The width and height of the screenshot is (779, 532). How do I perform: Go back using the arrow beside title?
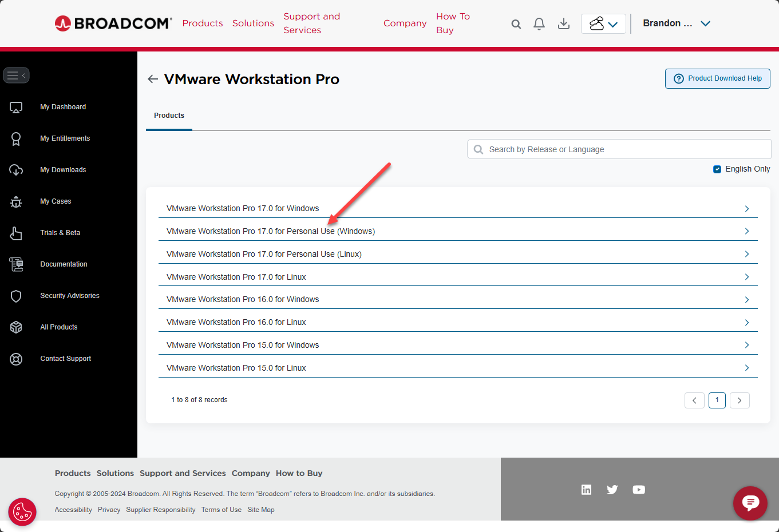tap(153, 79)
